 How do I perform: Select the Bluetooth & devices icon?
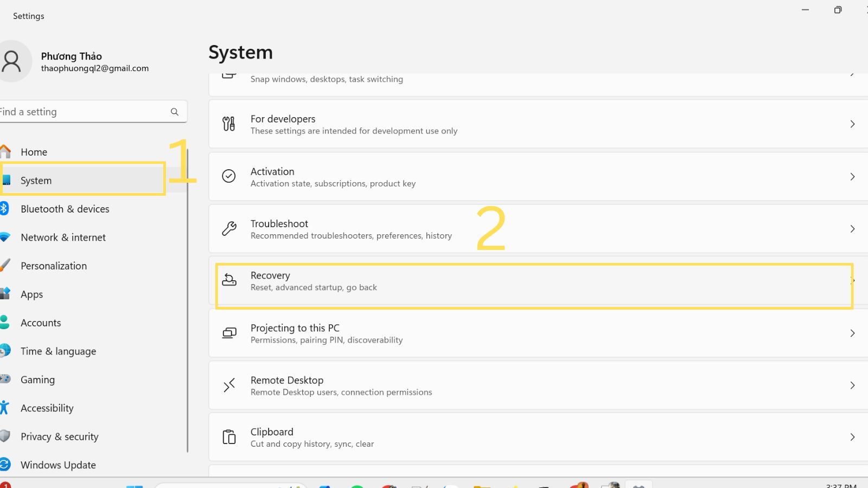[5, 209]
